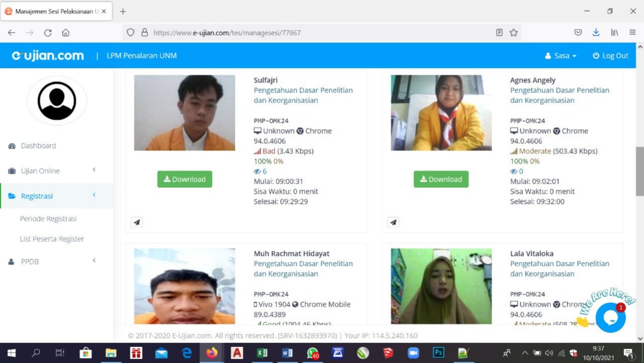The image size is (644, 363).
Task: Open the Library bookmarks icon
Action: coord(614,33)
